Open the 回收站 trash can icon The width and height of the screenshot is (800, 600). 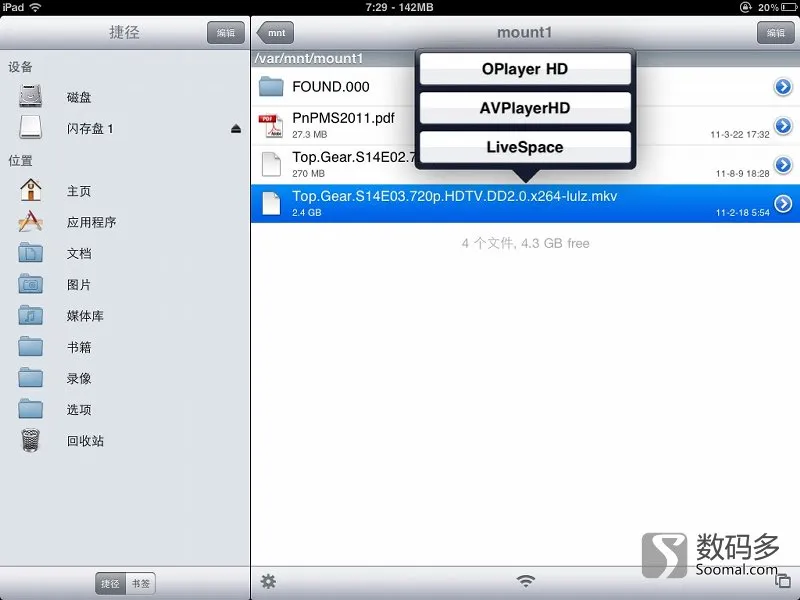pos(31,440)
